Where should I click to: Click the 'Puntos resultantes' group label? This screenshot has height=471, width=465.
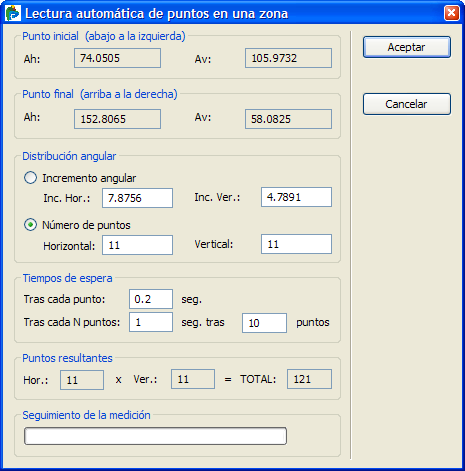(x=67, y=358)
